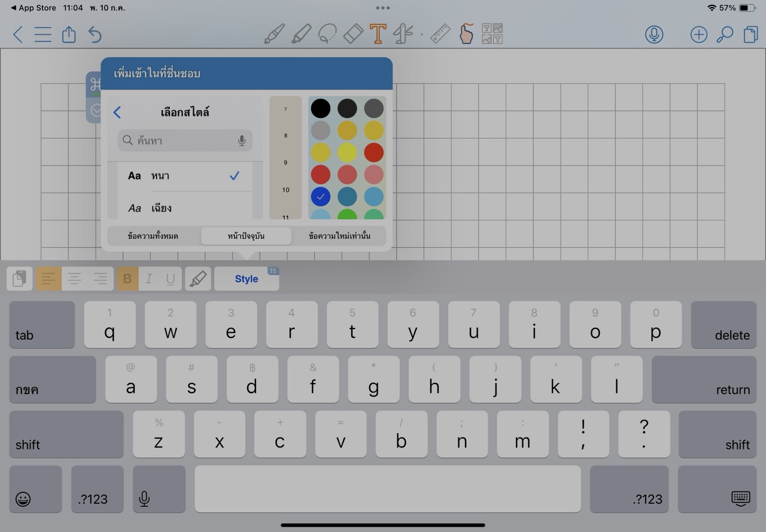Switch to ข้อความใหม่เท่านั้น segment
Screen dimensions: 766x532
coord(339,236)
